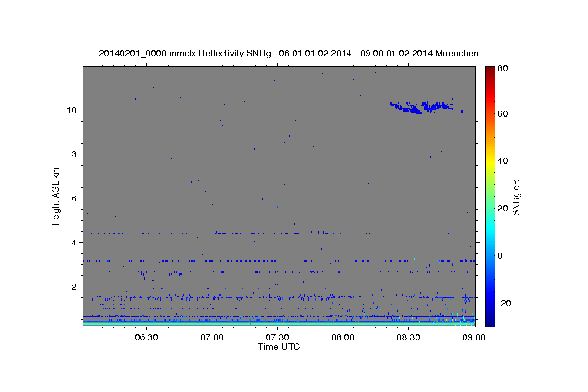Viewport: 588px width, 392px height.
Task: Click the 06:30 time tick label
Action: (147, 338)
